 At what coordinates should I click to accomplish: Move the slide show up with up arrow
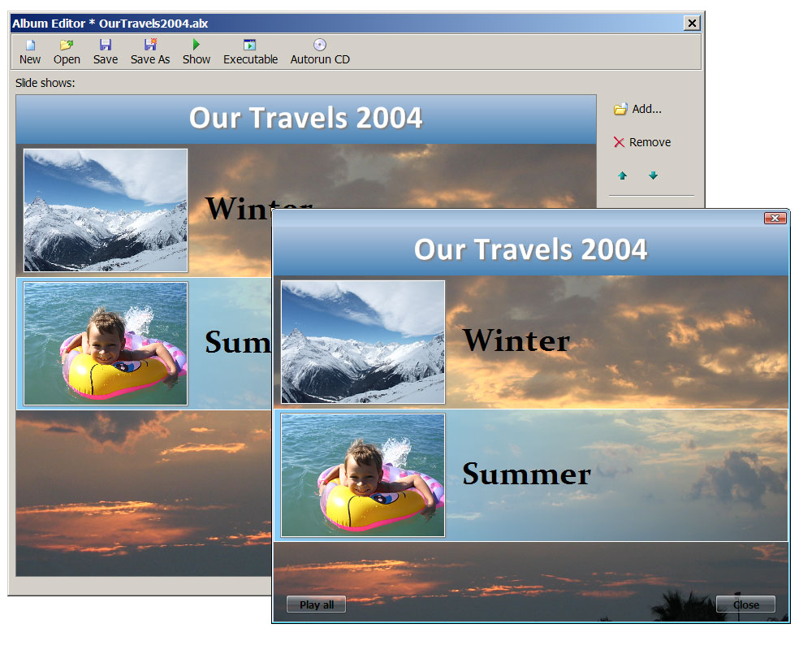(623, 175)
